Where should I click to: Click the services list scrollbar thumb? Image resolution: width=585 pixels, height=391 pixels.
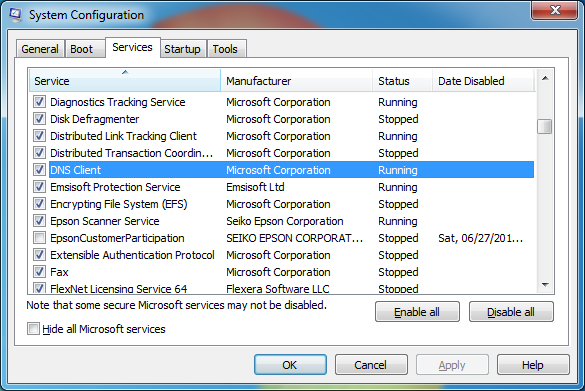pos(545,126)
